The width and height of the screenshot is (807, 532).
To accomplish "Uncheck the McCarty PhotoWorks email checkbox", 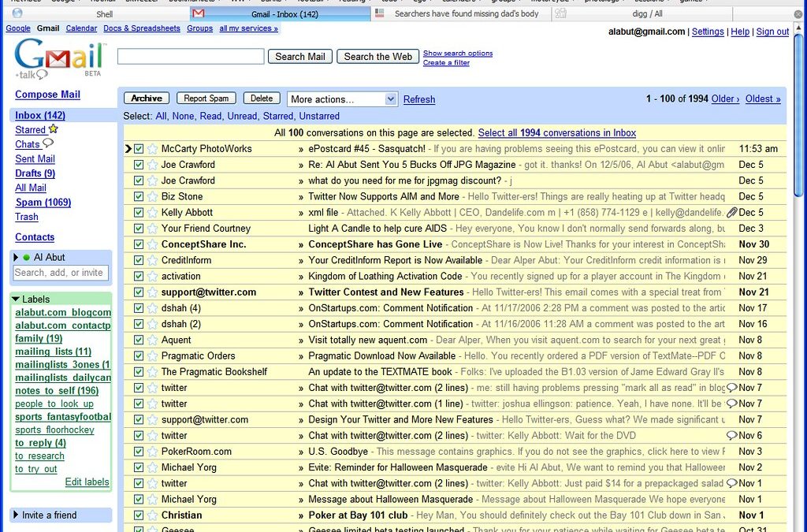I will tap(139, 149).
